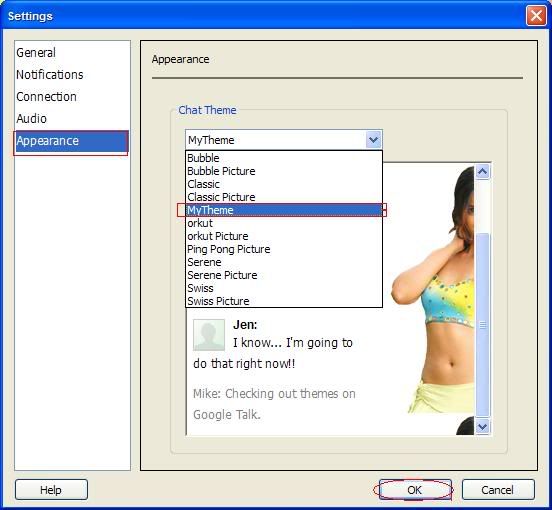The image size is (552, 510).
Task: Click Jen's avatar thumbnail in the preview
Action: coord(209,335)
